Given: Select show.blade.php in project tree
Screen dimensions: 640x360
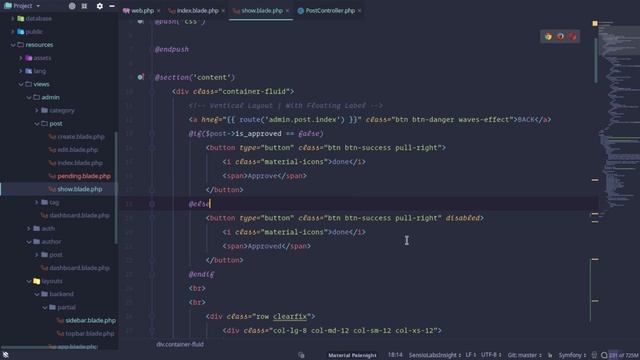Looking at the screenshot, I should pyautogui.click(x=80, y=189).
